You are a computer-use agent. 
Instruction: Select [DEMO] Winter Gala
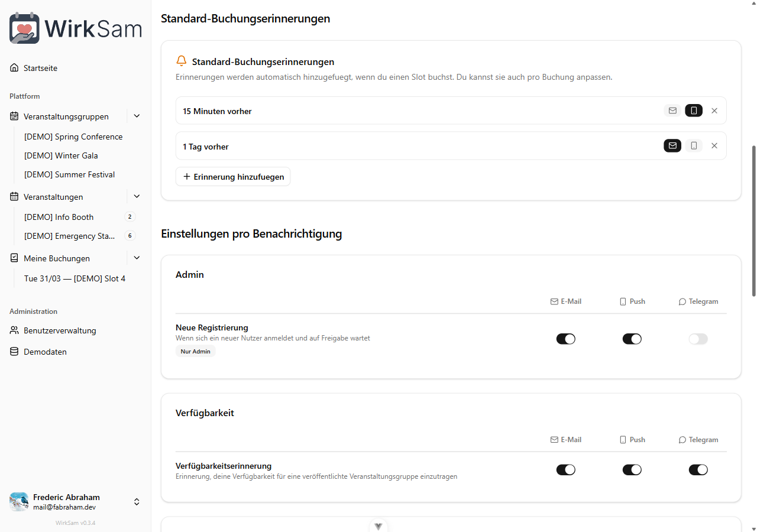coord(61,155)
